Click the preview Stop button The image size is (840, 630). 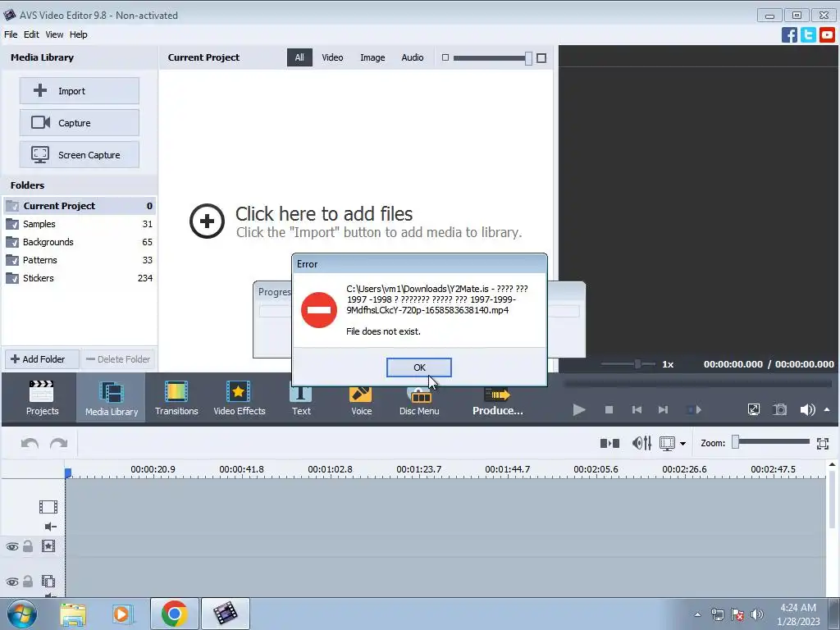[609, 410]
